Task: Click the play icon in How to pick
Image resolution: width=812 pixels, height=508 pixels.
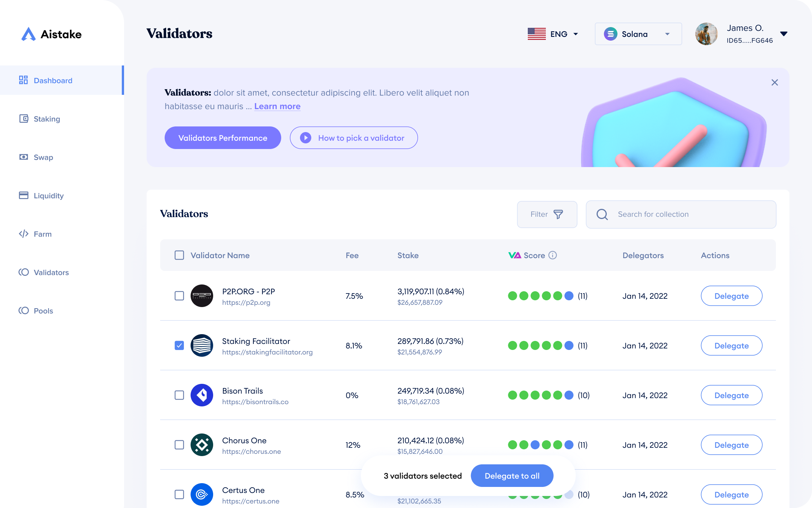Action: pyautogui.click(x=306, y=138)
